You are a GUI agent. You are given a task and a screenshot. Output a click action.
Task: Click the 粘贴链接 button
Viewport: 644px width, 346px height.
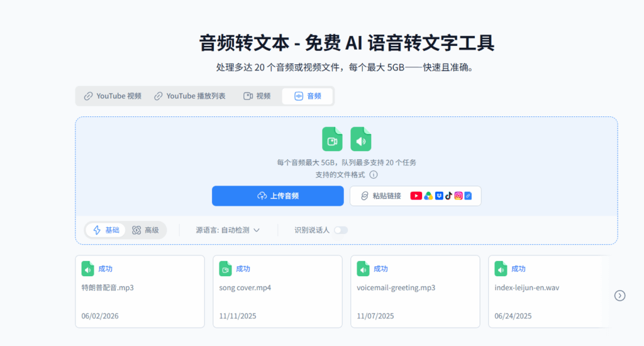[x=415, y=196]
